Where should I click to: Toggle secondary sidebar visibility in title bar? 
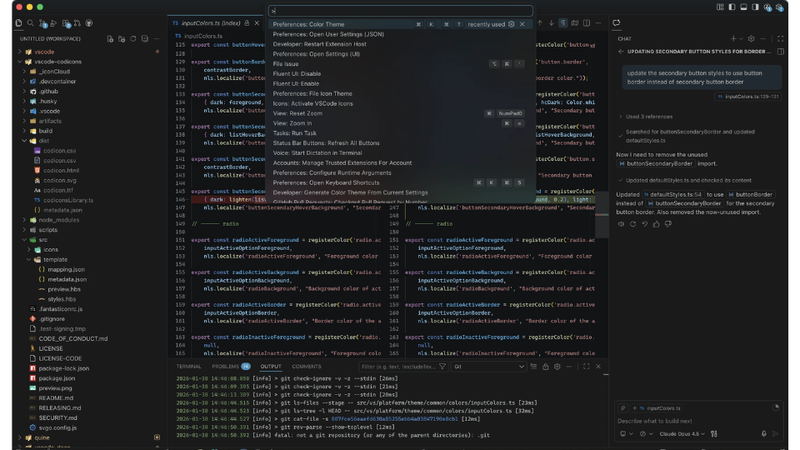pos(756,7)
